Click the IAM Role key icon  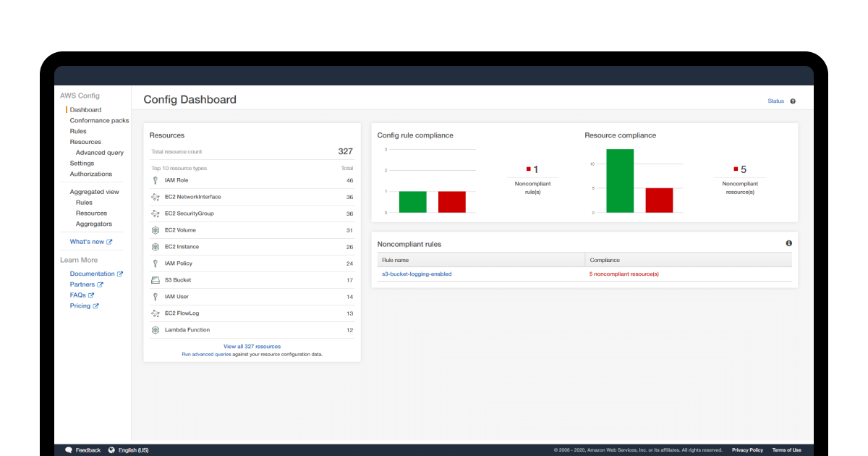point(155,180)
